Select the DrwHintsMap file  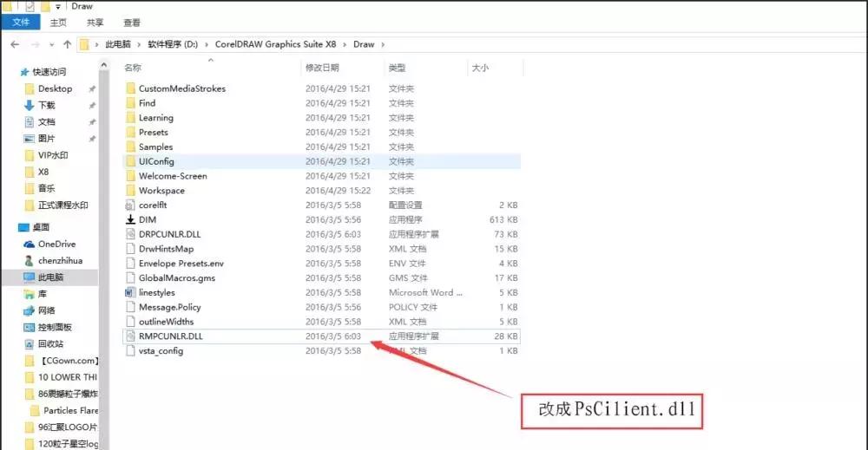pyautogui.click(x=166, y=249)
